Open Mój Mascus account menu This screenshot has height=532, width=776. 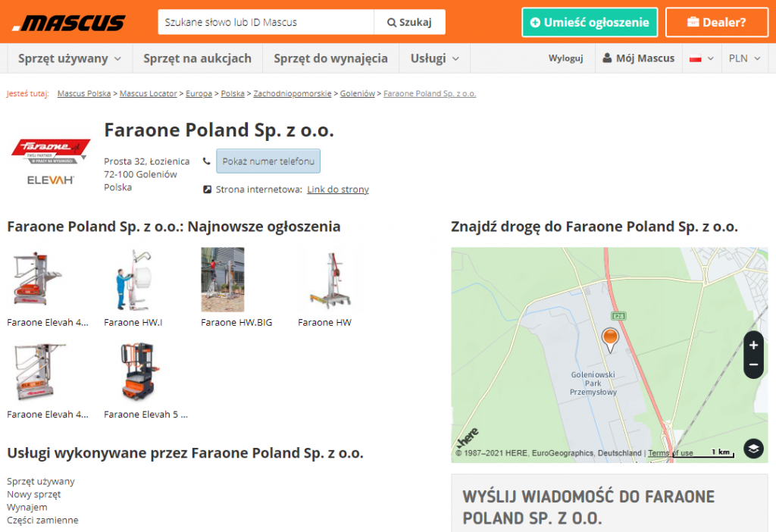click(x=638, y=58)
